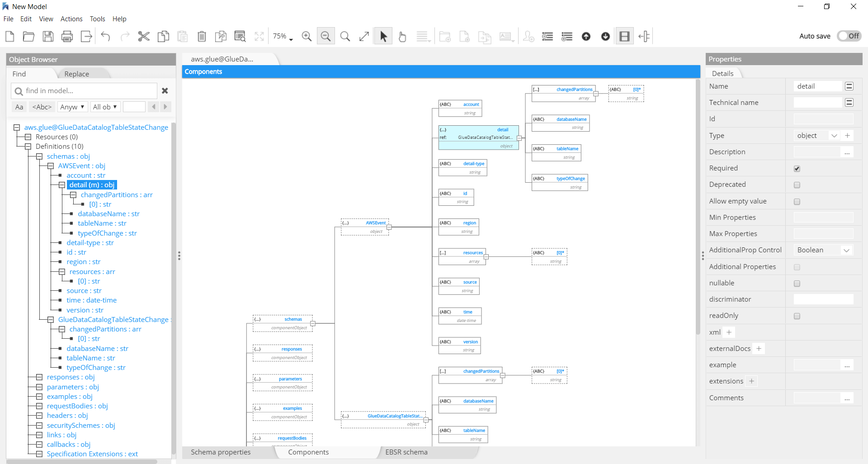Viewport: 868px width, 464px height.
Task: Click the first list-with-plus toolbar icon
Action: click(547, 36)
